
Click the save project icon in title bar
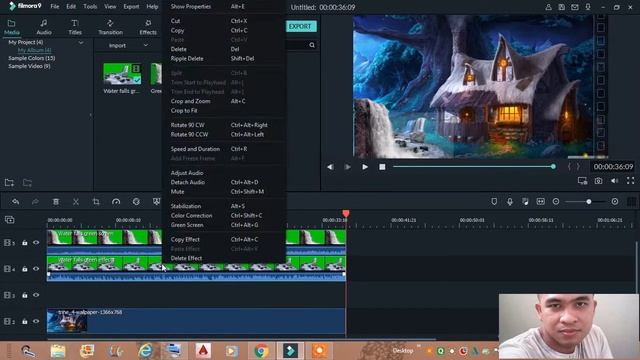(562, 7)
